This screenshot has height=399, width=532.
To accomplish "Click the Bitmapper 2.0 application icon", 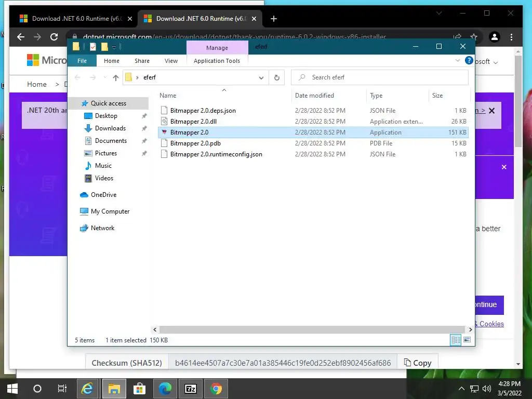I will click(x=164, y=132).
